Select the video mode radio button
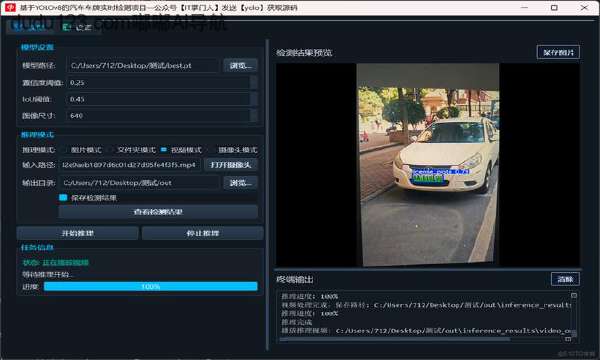600x360 pixels. [x=164, y=150]
